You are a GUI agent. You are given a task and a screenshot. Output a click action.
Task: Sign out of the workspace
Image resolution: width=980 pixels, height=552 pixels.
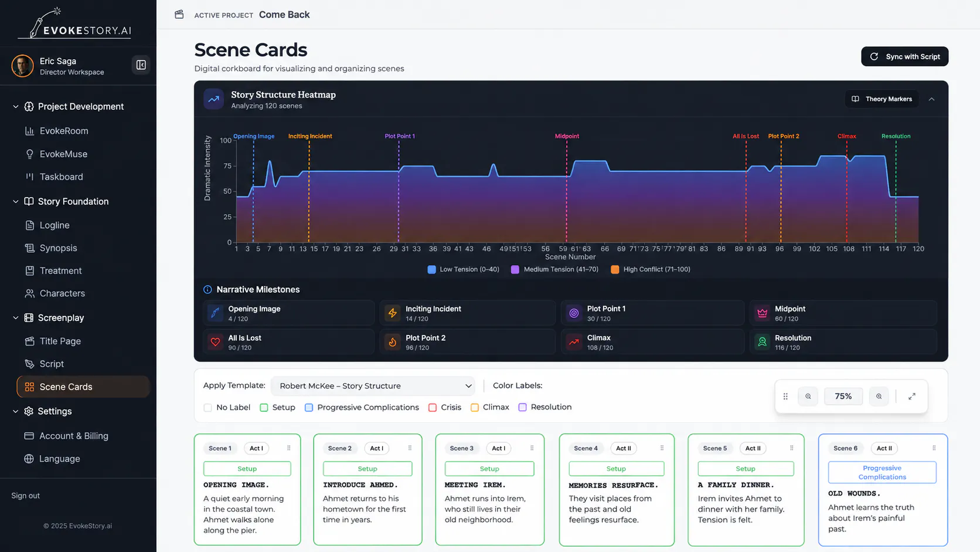pyautogui.click(x=26, y=496)
